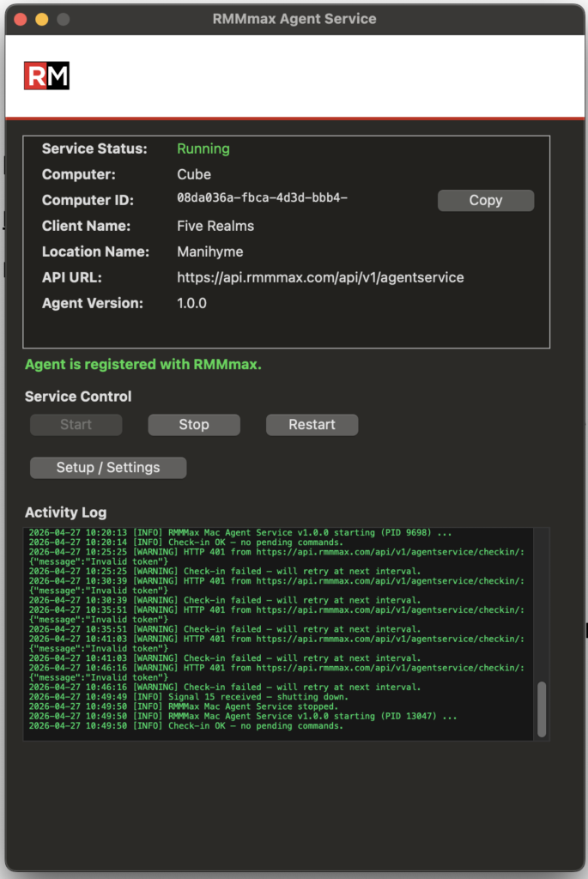Click the red close window button
This screenshot has width=588, height=879.
(x=21, y=19)
